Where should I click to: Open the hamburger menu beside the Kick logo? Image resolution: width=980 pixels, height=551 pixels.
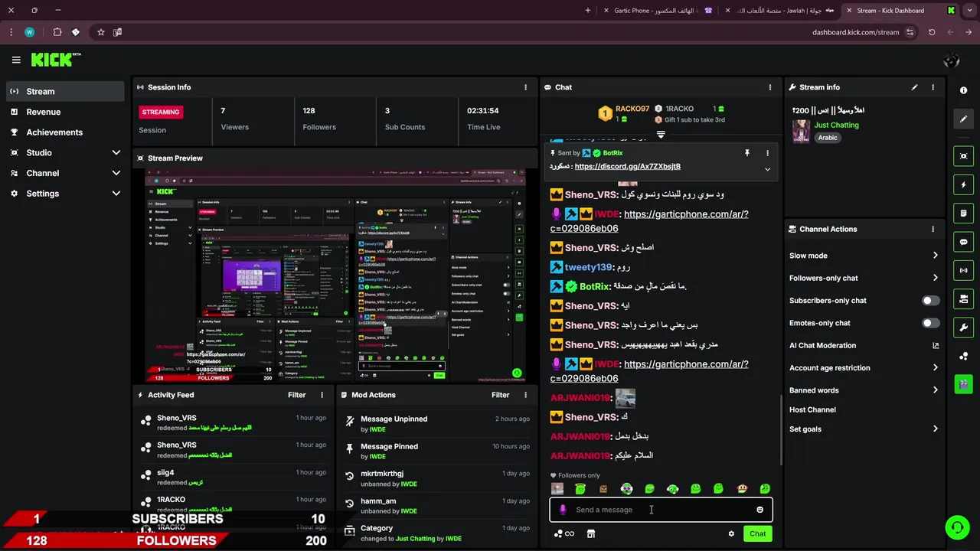click(16, 60)
